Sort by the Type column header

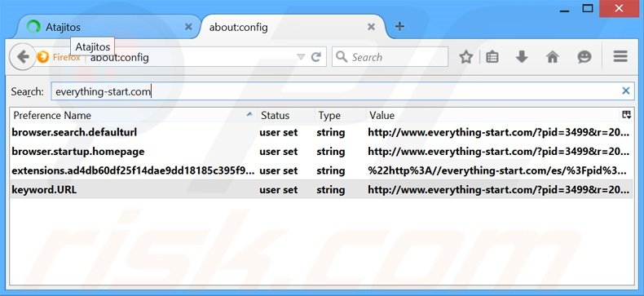[341, 116]
